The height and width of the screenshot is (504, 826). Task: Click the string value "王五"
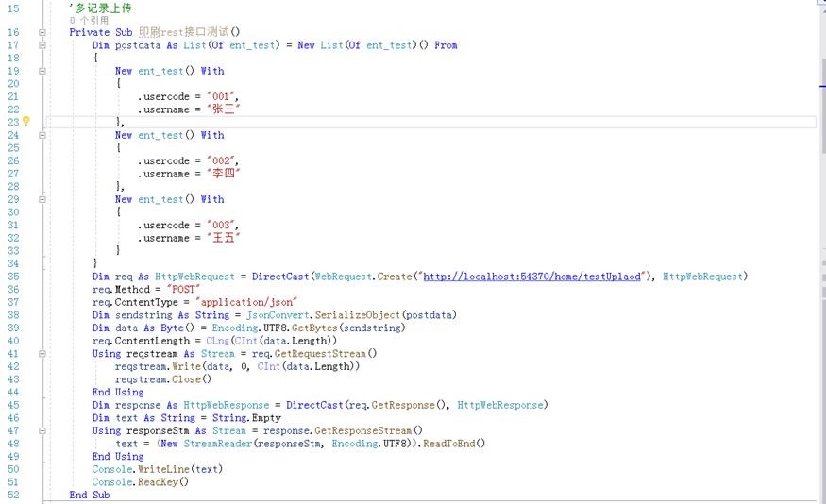(224, 238)
